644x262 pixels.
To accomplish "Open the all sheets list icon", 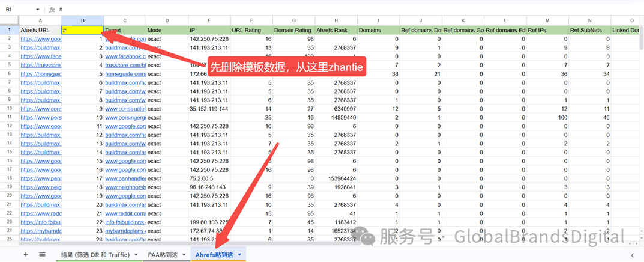I will tap(42, 254).
